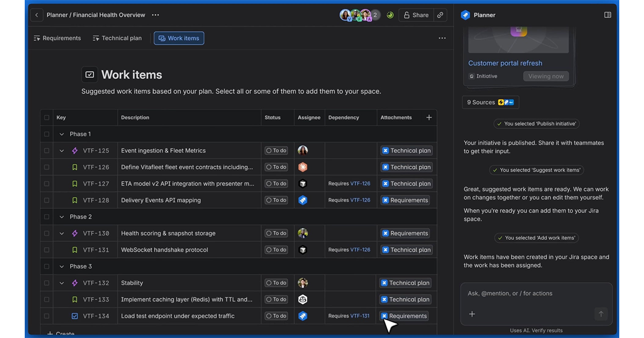Click the assignee avatar for VTF-125
This screenshot has width=644, height=338.
[303, 151]
